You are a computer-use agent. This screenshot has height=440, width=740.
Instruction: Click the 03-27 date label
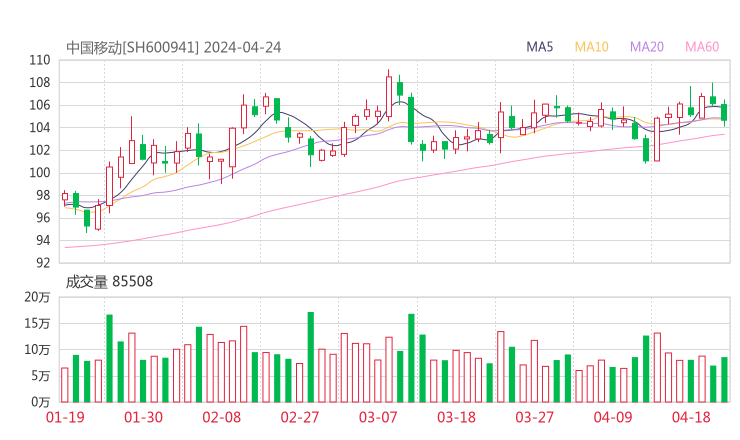534,417
